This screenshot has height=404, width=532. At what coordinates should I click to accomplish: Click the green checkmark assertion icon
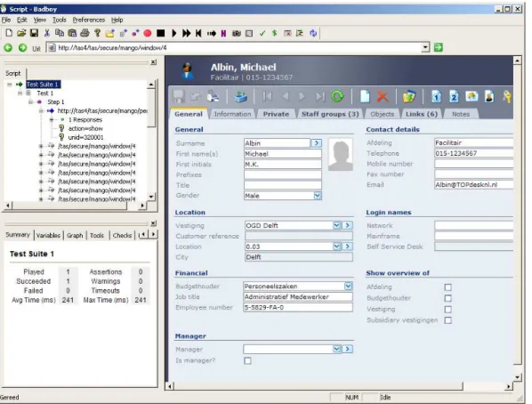(x=262, y=33)
